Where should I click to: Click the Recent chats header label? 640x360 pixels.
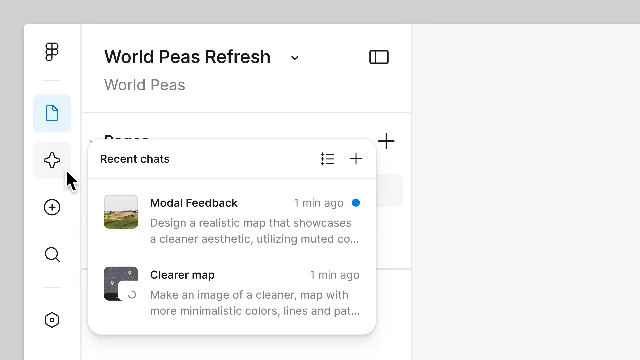pyautogui.click(x=135, y=159)
